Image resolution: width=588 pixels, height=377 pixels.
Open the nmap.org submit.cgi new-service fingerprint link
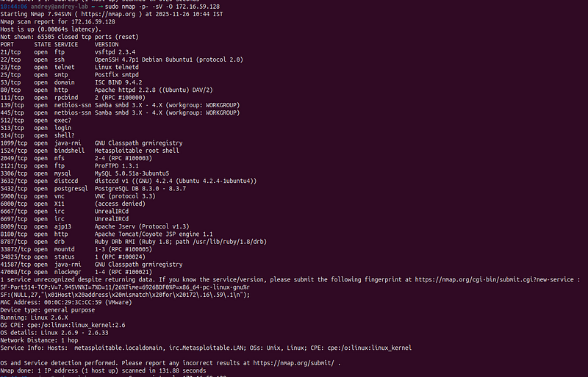click(x=494, y=279)
